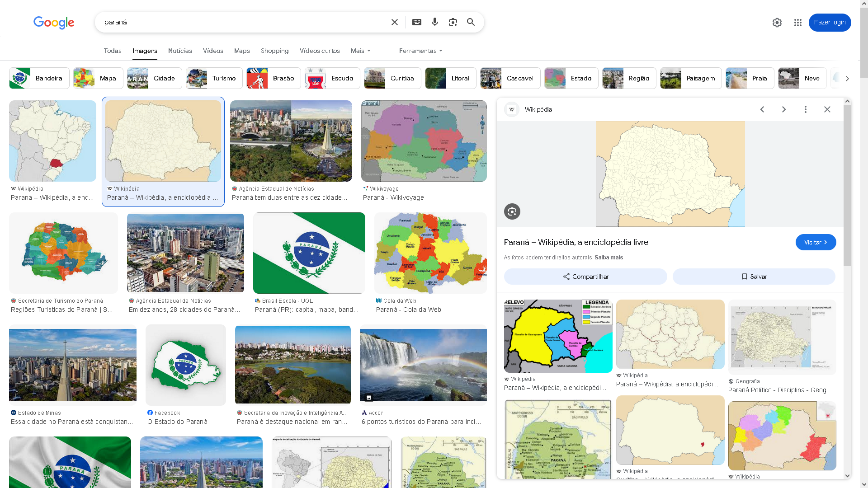
Task: Filter images by Turismo chip
Action: pos(214,78)
